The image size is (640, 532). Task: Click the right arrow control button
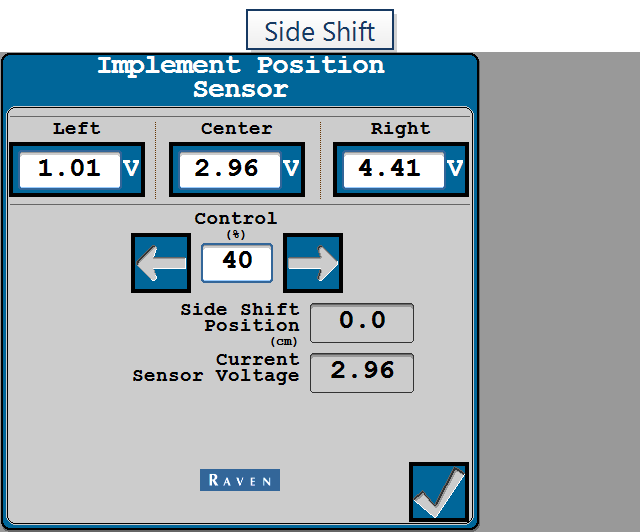pos(313,263)
